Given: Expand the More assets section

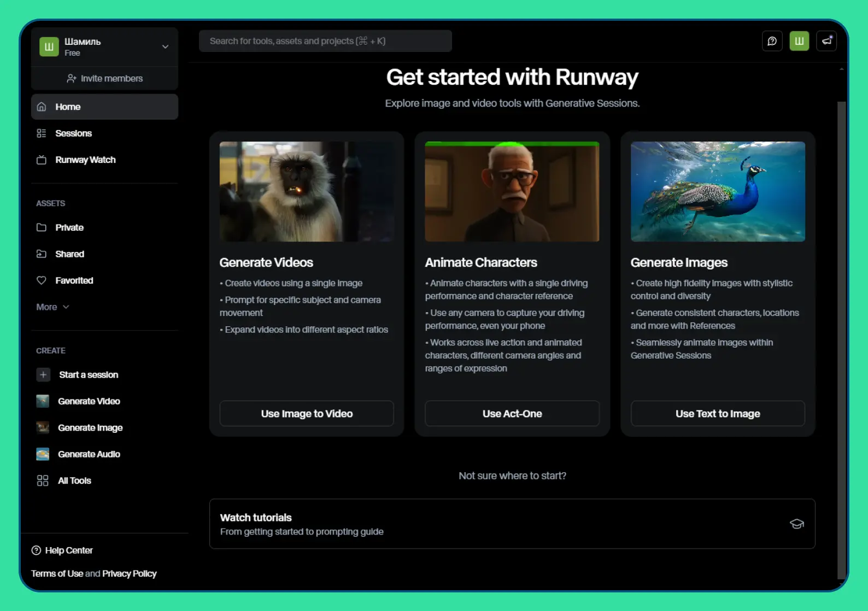Looking at the screenshot, I should [x=52, y=307].
